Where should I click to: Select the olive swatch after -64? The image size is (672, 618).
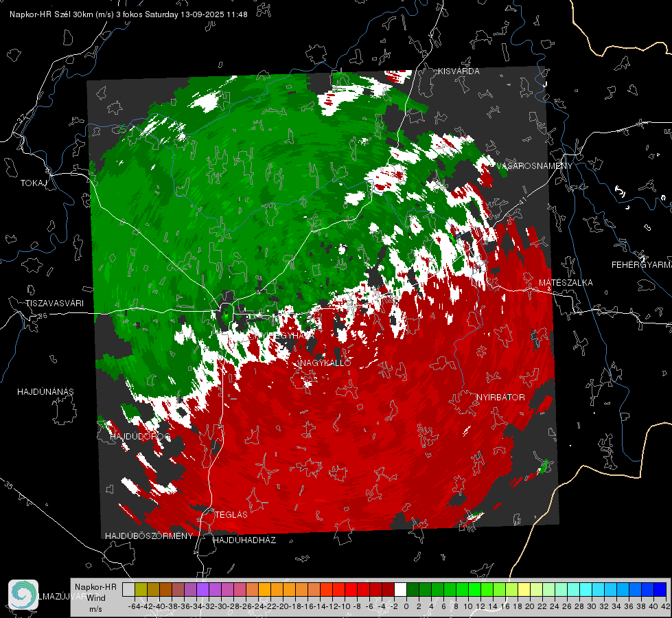click(x=141, y=590)
